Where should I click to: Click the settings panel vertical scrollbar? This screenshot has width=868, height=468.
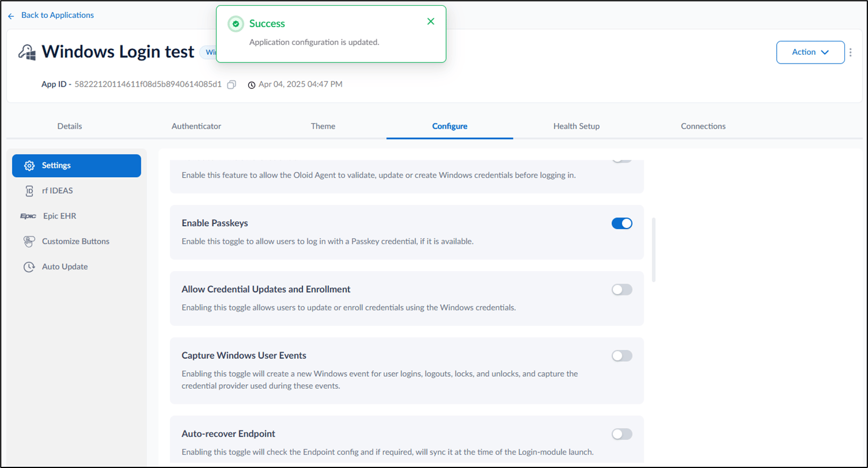click(654, 250)
